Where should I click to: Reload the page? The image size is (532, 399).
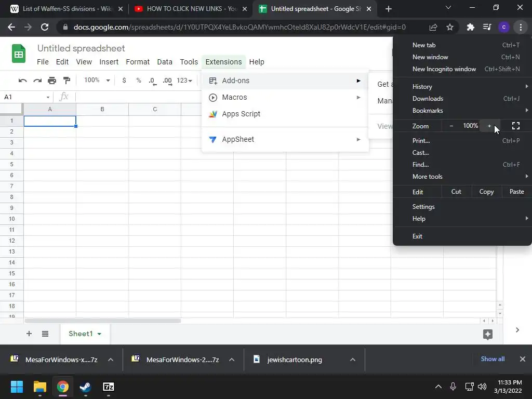(45, 27)
